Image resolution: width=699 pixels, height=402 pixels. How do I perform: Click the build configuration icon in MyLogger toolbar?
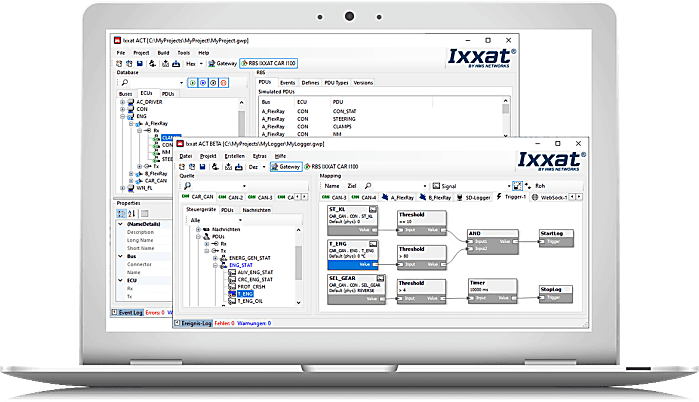pyautogui.click(x=215, y=167)
